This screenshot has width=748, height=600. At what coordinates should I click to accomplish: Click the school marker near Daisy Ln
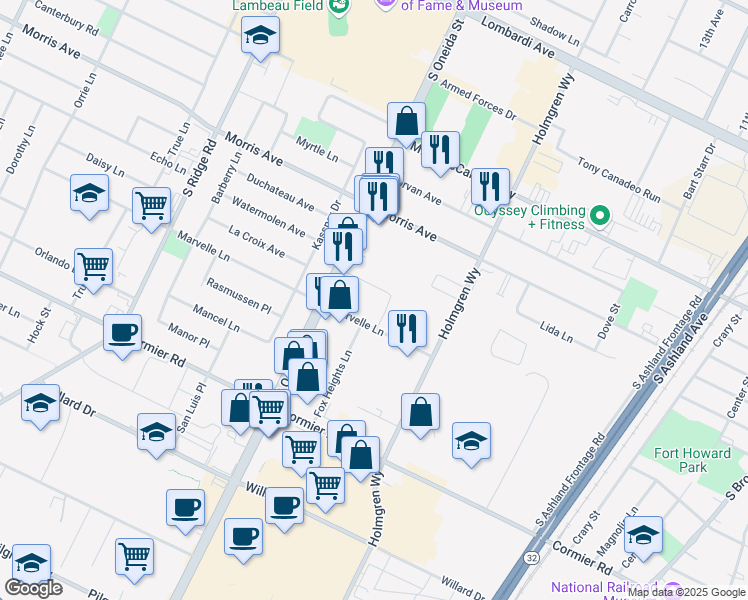coord(89,196)
